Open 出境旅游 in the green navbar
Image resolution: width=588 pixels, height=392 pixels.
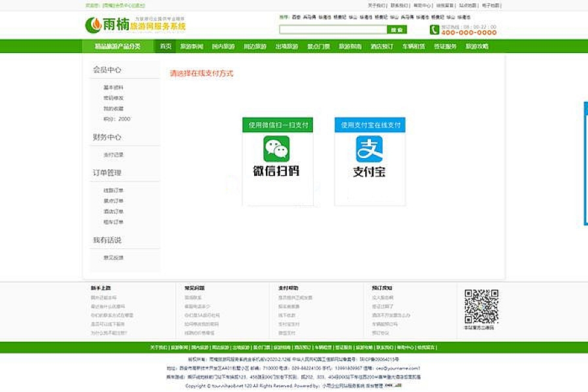[x=287, y=46]
